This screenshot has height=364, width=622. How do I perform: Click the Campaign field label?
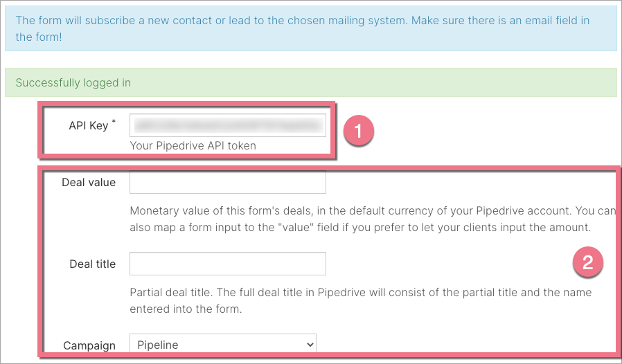point(89,345)
